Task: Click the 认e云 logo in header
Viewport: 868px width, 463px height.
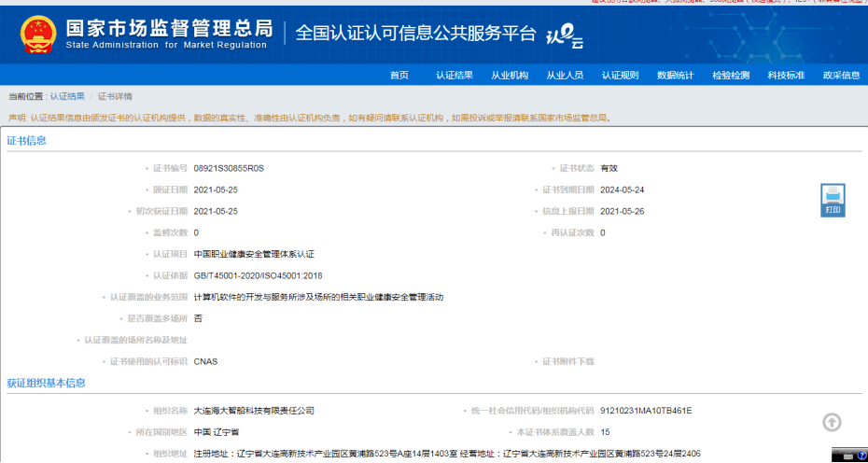Action: tap(566, 36)
